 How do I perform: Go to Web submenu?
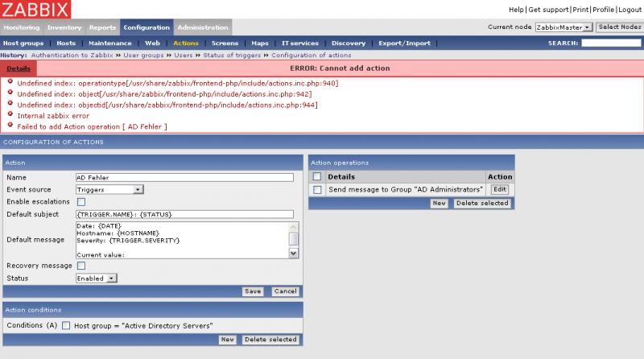click(x=152, y=43)
